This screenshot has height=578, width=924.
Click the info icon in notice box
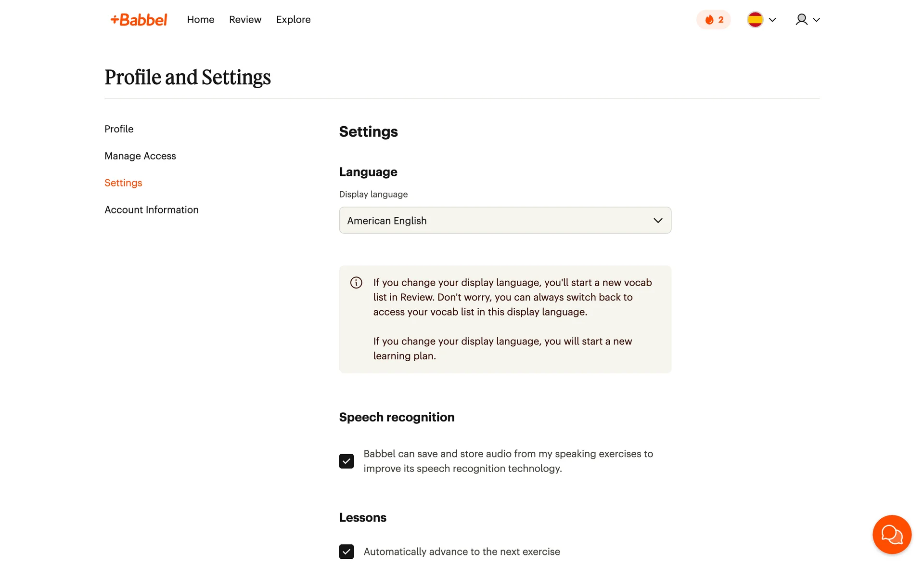tap(356, 283)
